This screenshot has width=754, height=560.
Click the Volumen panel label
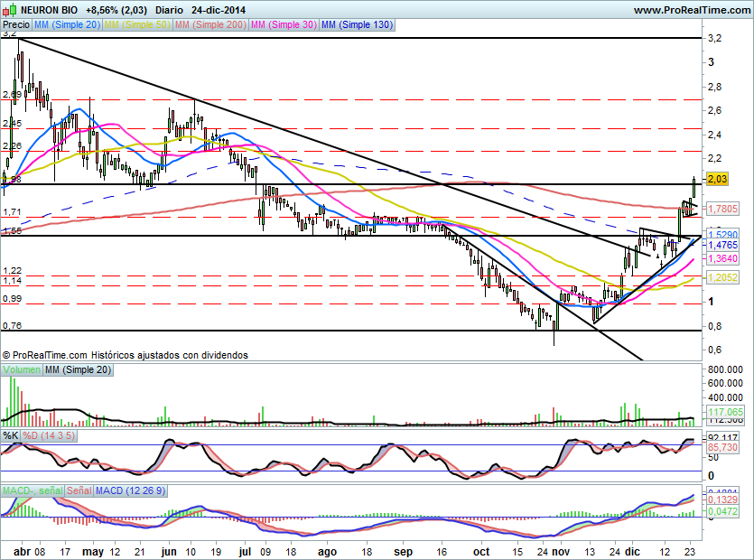coord(21,370)
